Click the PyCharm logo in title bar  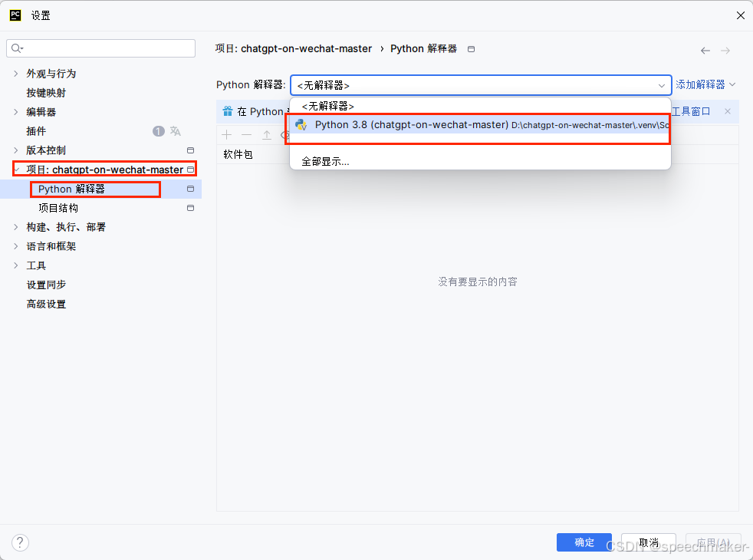[x=15, y=15]
